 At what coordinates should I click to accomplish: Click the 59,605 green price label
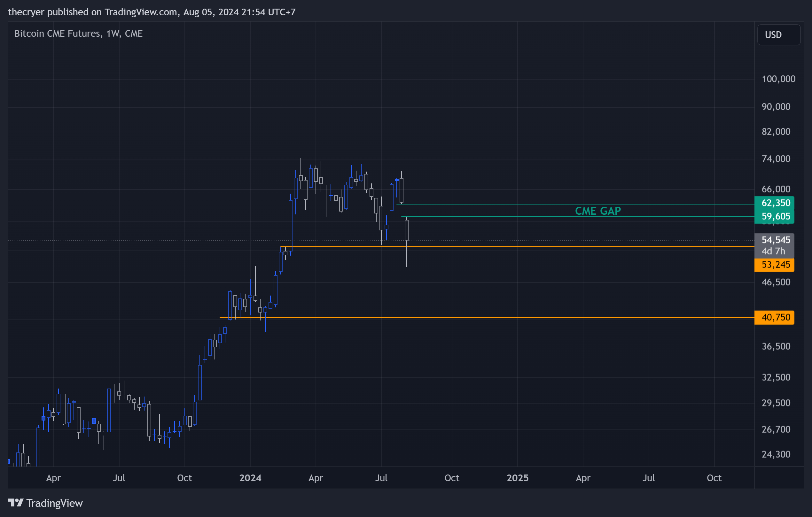click(x=774, y=216)
